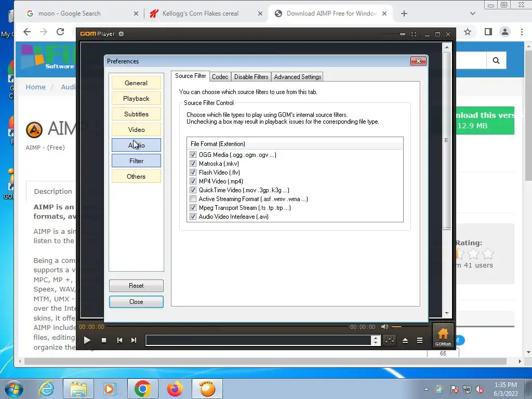Switch to moon - Google Search tab

point(70,14)
